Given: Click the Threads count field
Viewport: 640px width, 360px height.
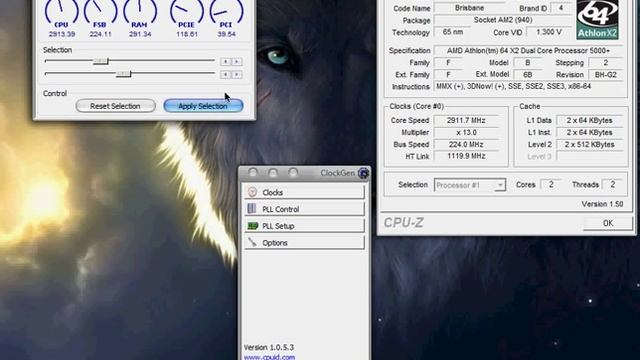Looking at the screenshot, I should (x=612, y=184).
